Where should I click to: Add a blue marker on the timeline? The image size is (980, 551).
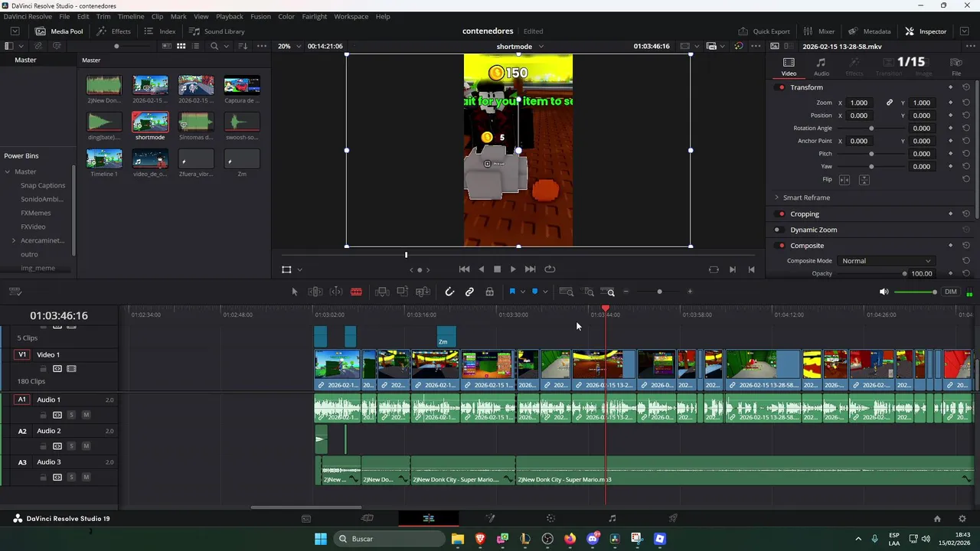click(x=534, y=292)
